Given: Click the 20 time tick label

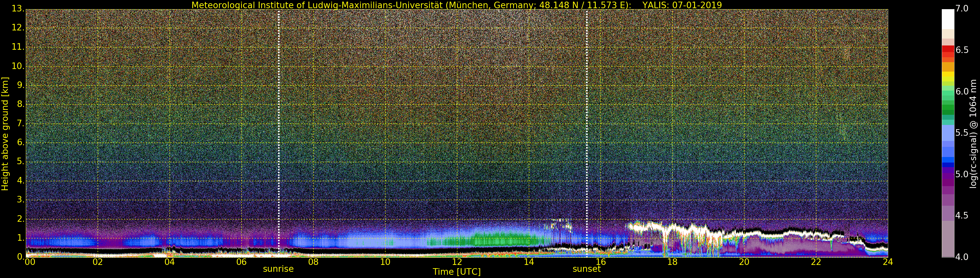Looking at the screenshot, I should pos(744,262).
